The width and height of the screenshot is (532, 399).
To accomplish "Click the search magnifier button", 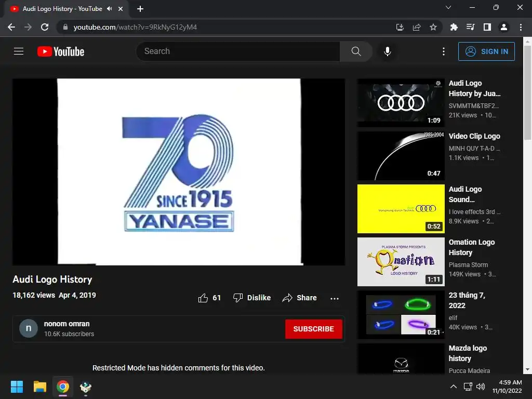I will click(356, 51).
